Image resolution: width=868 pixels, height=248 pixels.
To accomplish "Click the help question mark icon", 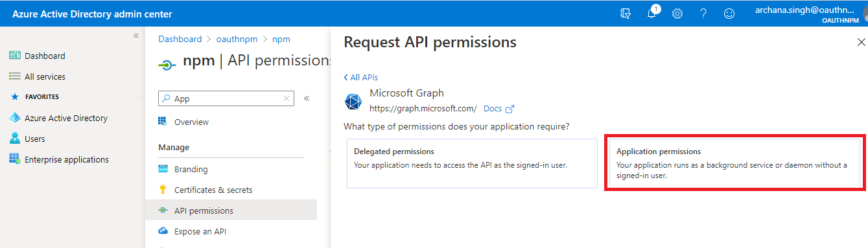I will 703,14.
